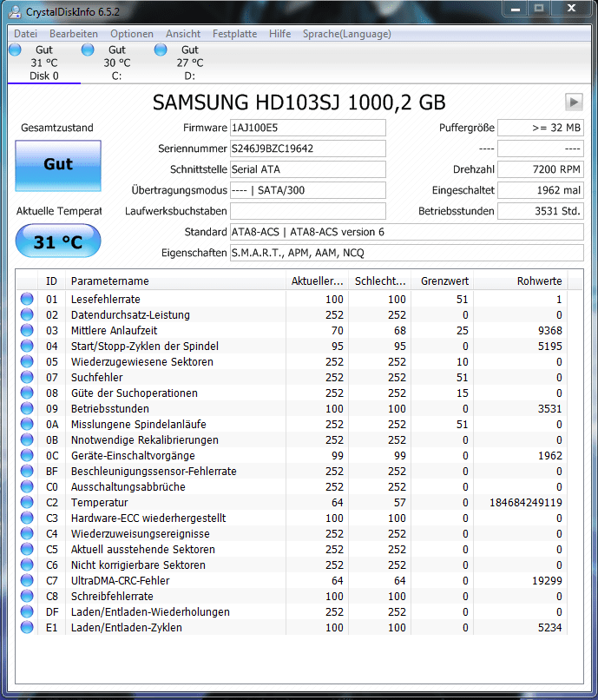Click the Gut health status button

(58, 166)
